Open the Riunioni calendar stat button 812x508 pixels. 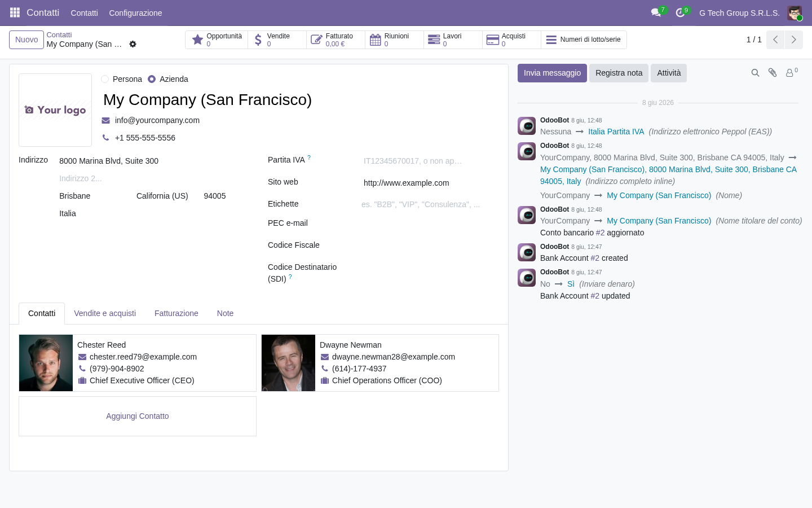[394, 40]
